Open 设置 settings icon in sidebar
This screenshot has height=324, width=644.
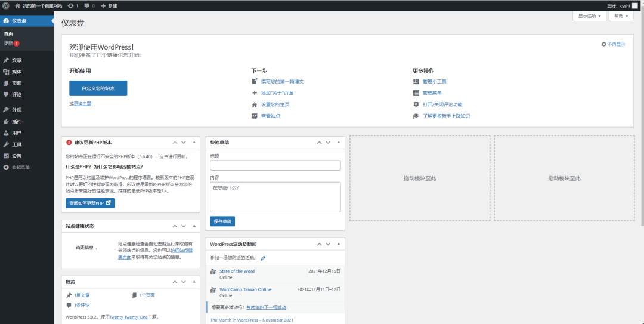click(x=6, y=156)
